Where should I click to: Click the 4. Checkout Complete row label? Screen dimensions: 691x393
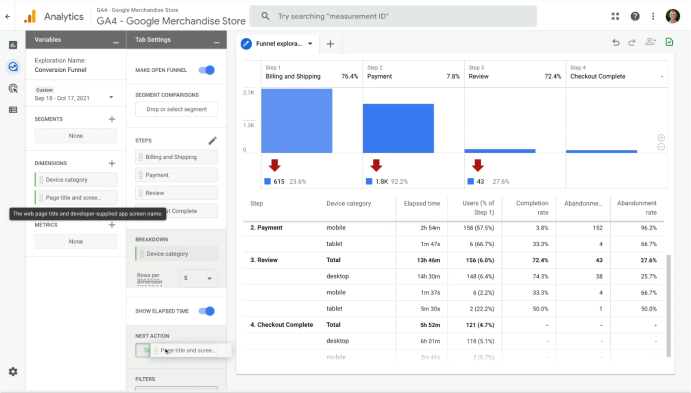click(282, 325)
